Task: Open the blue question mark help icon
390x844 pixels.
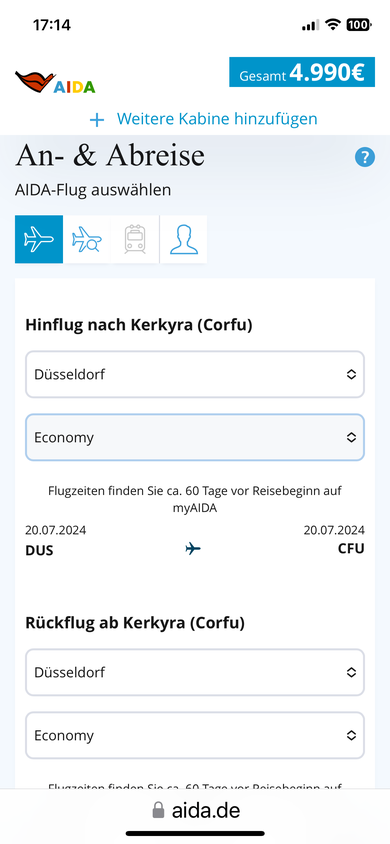Action: tap(365, 158)
